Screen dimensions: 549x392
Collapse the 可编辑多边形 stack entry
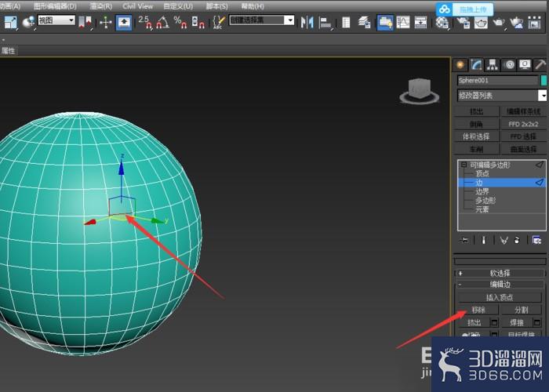click(464, 165)
